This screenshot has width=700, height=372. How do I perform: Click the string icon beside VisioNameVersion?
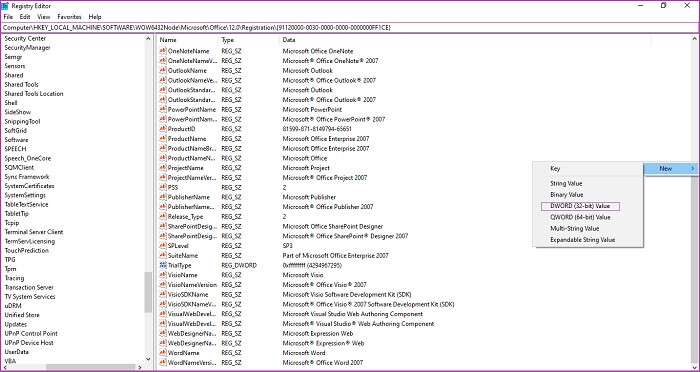(163, 284)
